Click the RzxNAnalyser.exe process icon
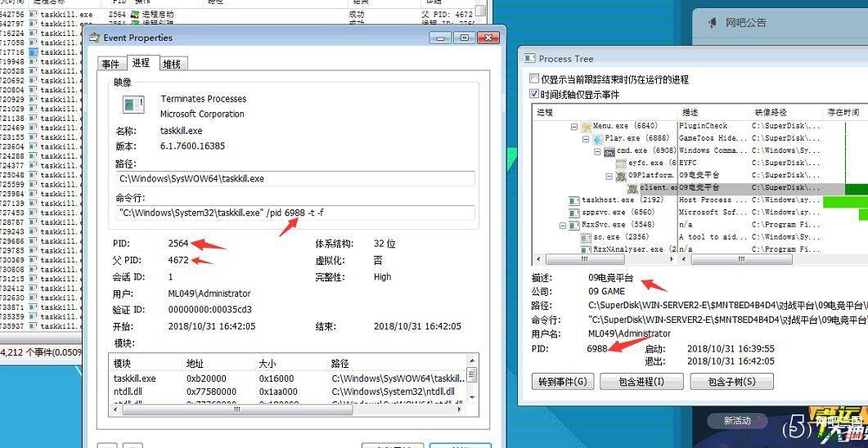 pyautogui.click(x=586, y=249)
